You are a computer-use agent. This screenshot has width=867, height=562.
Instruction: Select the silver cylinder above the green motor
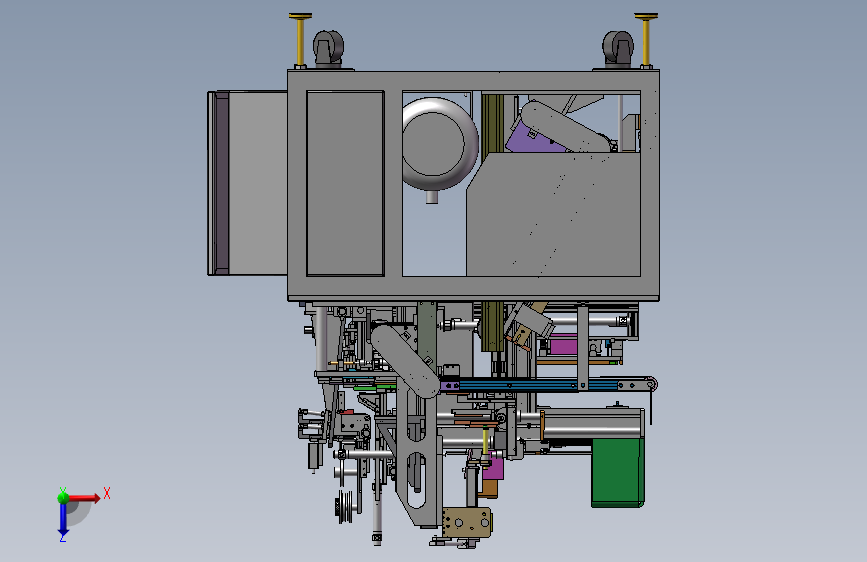click(592, 423)
